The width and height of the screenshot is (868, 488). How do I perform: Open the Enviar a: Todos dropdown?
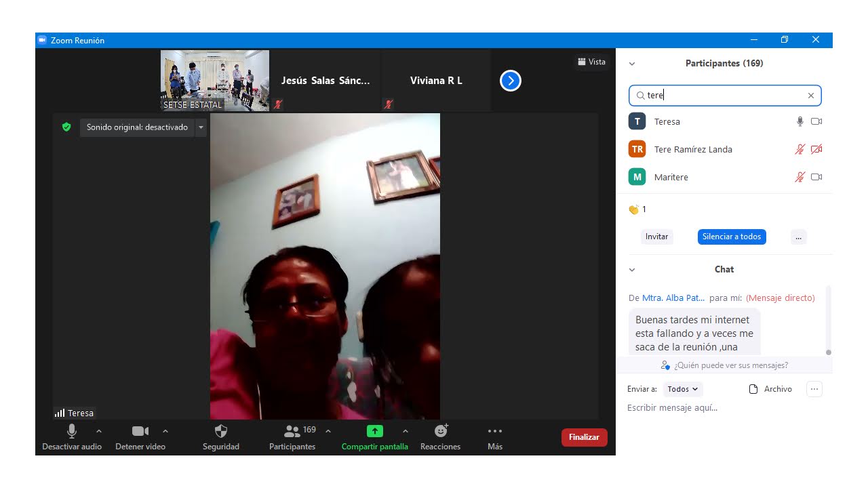coord(683,389)
